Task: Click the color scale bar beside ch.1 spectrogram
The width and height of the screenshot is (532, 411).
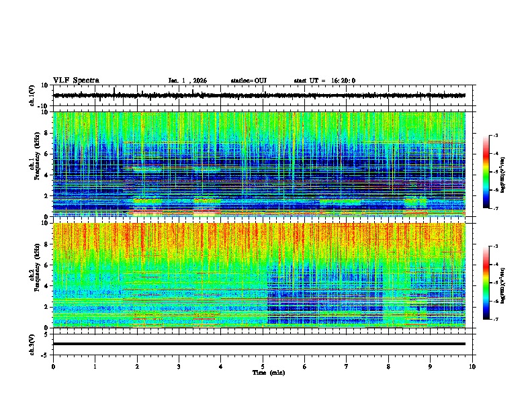Action: (486, 172)
